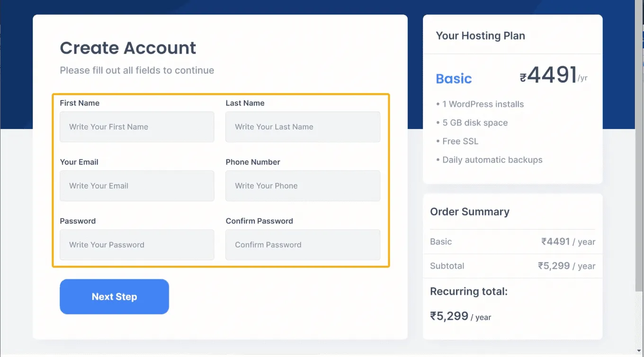Click the Create Account heading

(128, 48)
